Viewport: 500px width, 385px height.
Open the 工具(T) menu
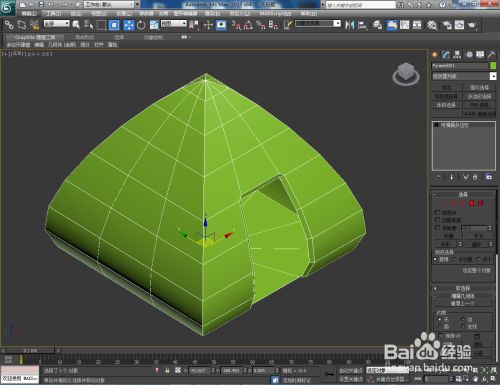point(53,14)
